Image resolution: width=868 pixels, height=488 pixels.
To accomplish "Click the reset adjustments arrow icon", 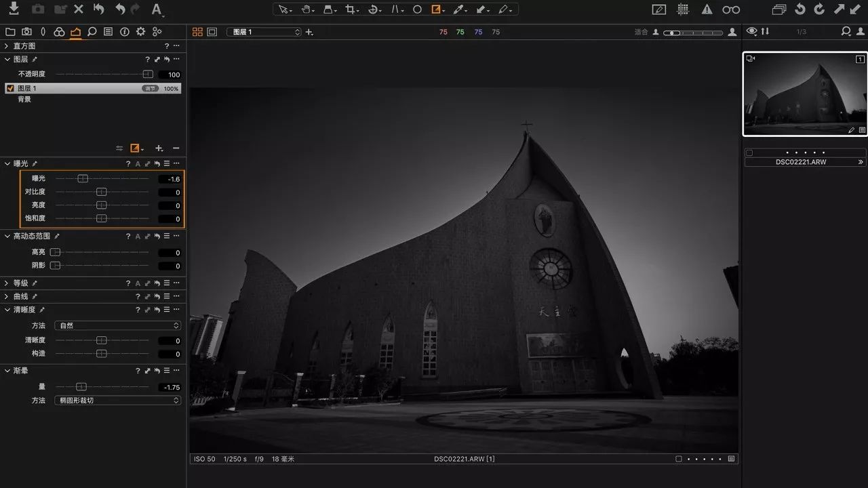I will tap(99, 9).
